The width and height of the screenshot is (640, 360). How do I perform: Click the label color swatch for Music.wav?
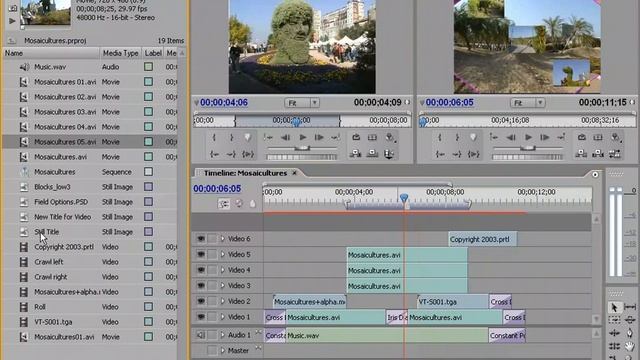(148, 67)
